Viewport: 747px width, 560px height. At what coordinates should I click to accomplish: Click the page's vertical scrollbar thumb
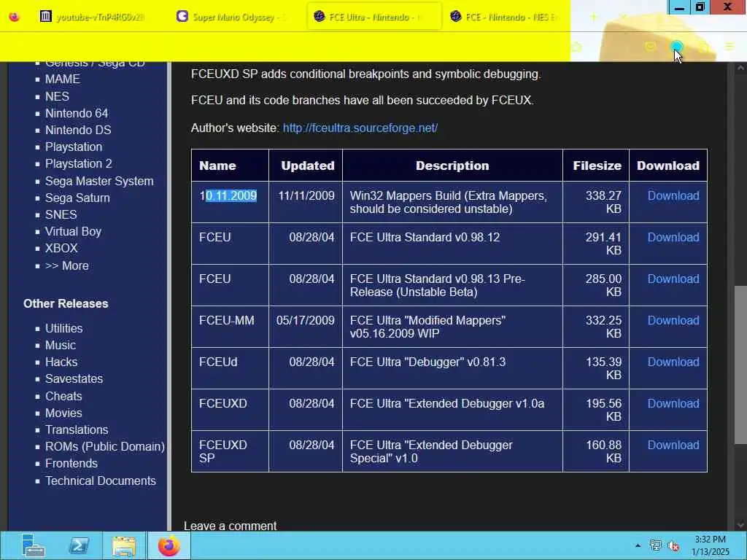point(741,365)
